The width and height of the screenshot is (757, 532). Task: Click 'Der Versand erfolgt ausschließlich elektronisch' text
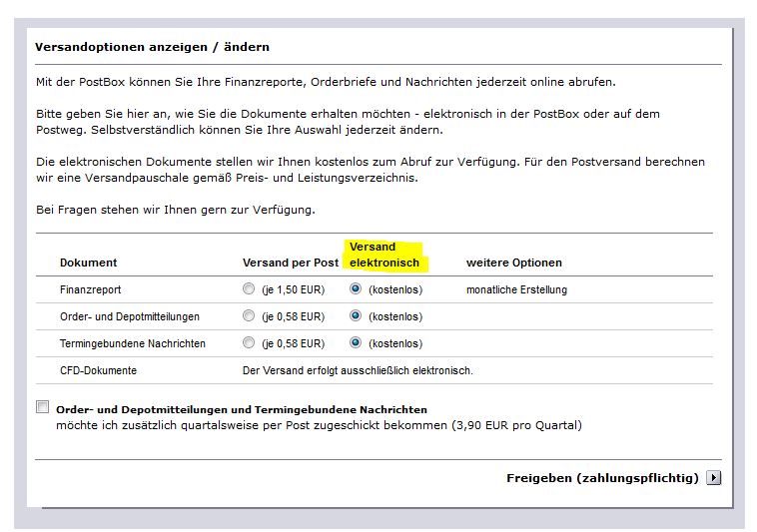click(x=358, y=371)
